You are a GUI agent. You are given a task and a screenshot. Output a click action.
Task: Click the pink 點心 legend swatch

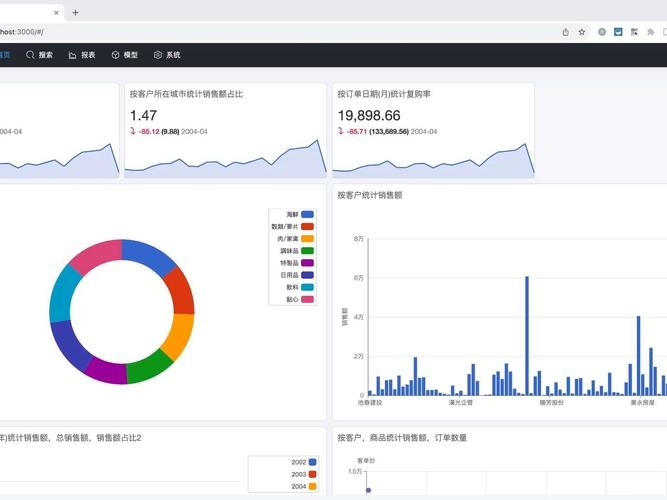point(308,299)
